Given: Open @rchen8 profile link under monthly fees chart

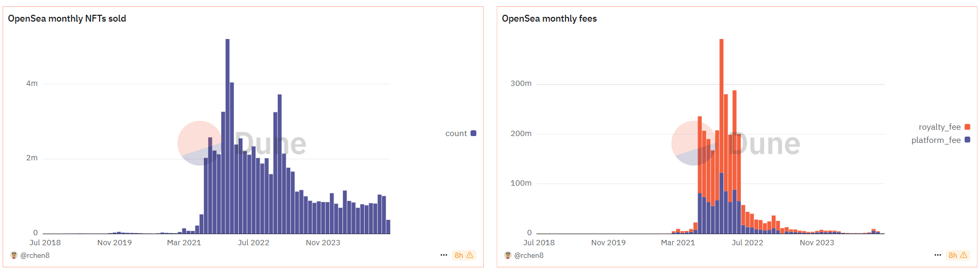Looking at the screenshot, I should pyautogui.click(x=529, y=255).
